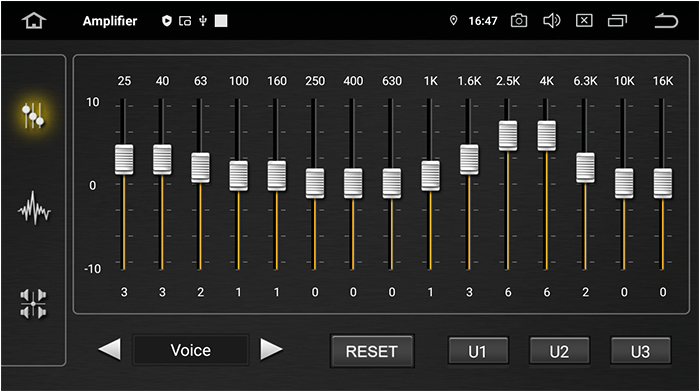The image size is (700, 392).
Task: Tap the white square status icon
Action: coord(221,21)
